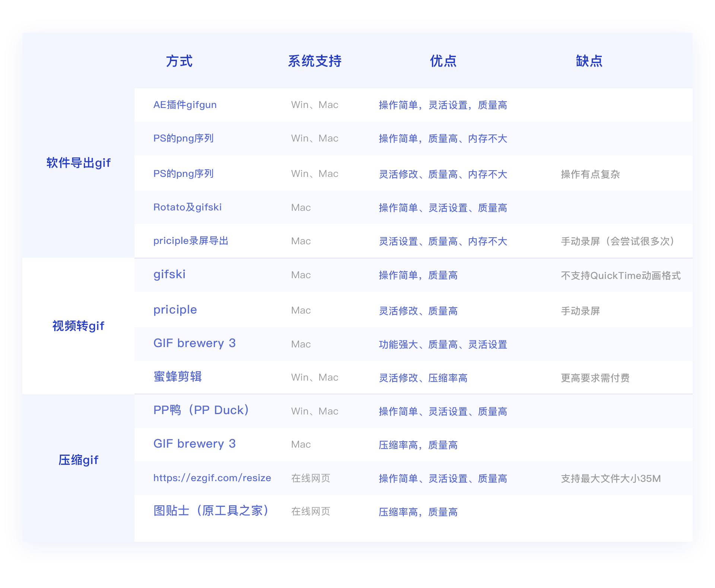The width and height of the screenshot is (715, 588).
Task: Click the AE插件gifgun method cell
Action: (185, 105)
